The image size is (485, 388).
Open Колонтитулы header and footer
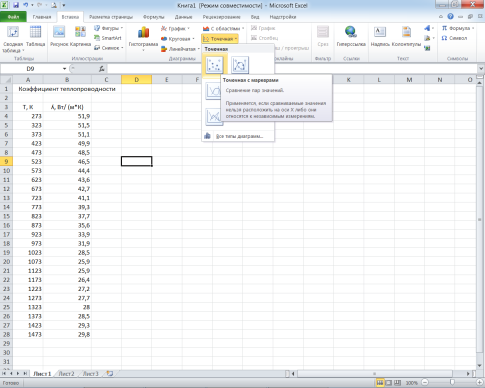point(406,36)
